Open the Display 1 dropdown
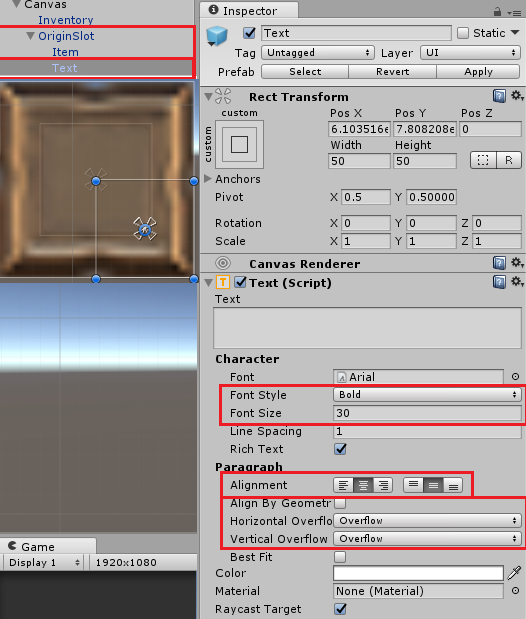This screenshot has height=619, width=526. click(x=44, y=562)
